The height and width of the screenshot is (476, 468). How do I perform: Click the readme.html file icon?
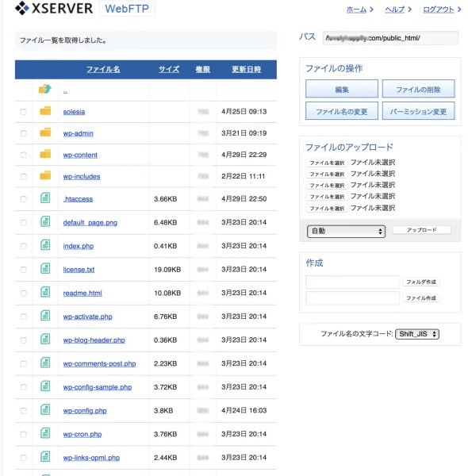coord(45,292)
